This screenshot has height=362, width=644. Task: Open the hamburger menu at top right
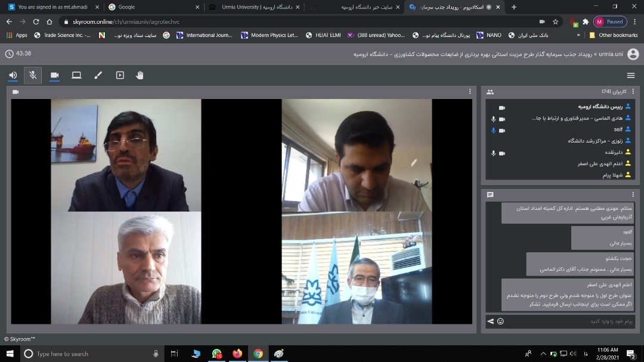coord(631,75)
